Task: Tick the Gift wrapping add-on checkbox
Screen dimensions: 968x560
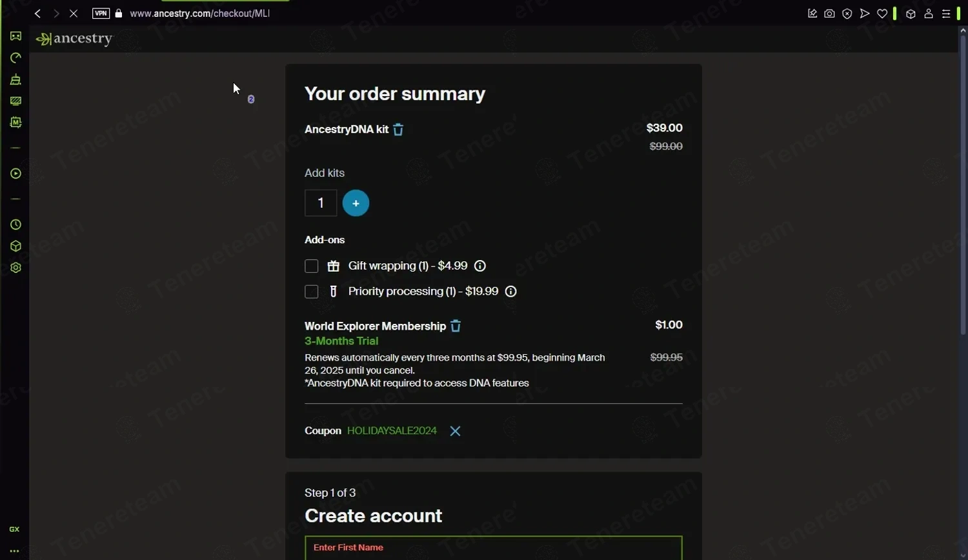Action: pos(312,266)
